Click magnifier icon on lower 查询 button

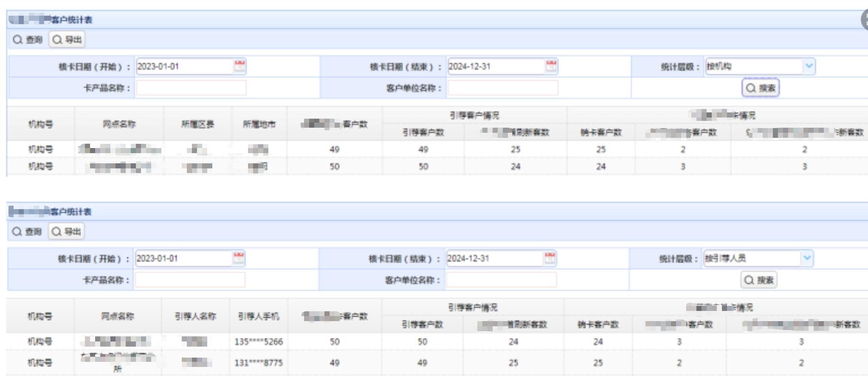coord(17,232)
